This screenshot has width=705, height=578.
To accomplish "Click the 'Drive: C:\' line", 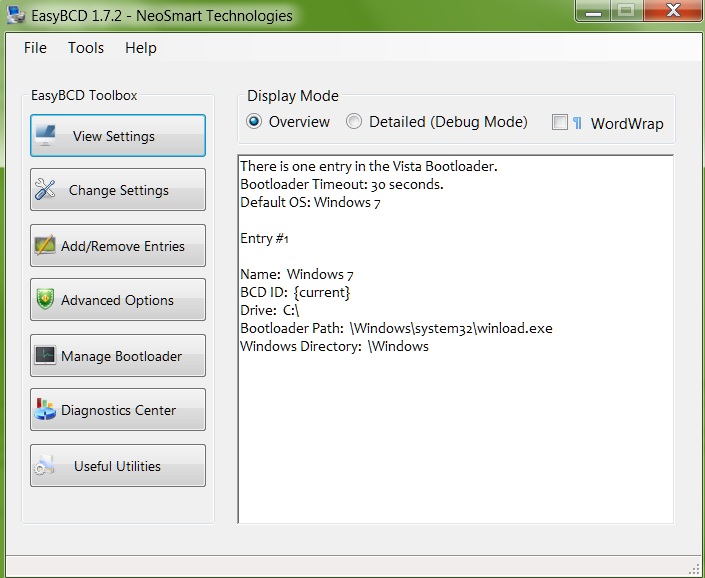I will (x=270, y=310).
